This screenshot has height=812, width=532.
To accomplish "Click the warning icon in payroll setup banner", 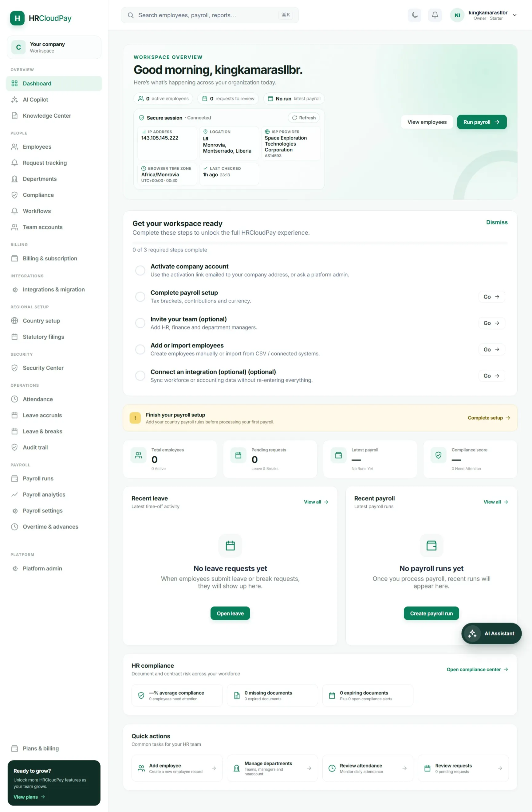I will click(135, 418).
